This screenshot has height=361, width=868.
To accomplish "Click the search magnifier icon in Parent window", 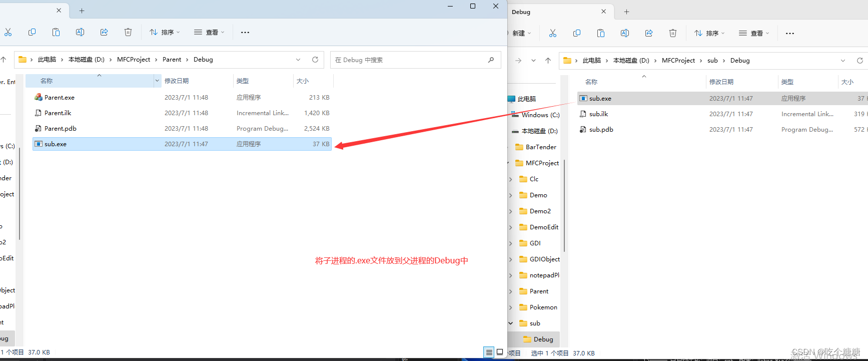I will (x=491, y=60).
